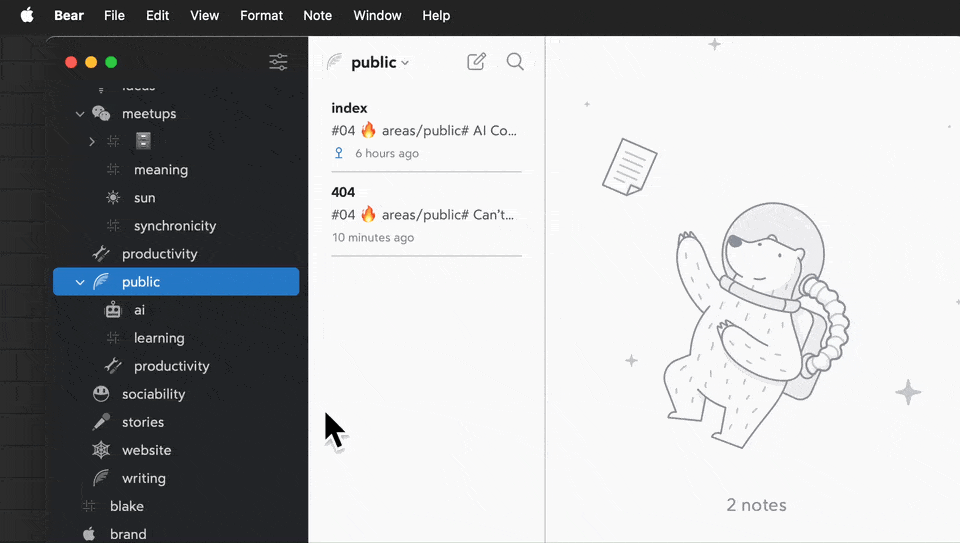
Task: Collapse the meetups tag group
Action: click(x=80, y=114)
